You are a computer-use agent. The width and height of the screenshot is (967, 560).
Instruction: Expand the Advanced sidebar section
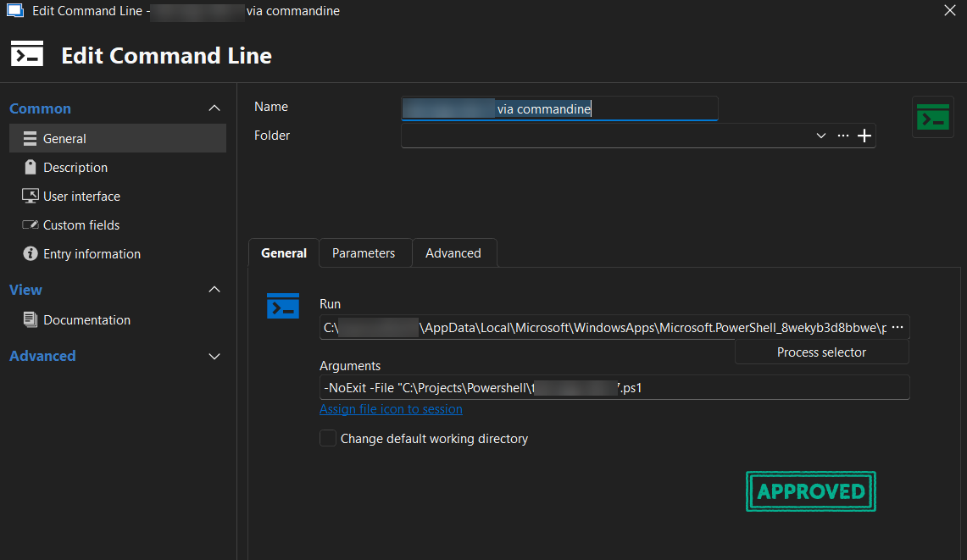(x=214, y=357)
